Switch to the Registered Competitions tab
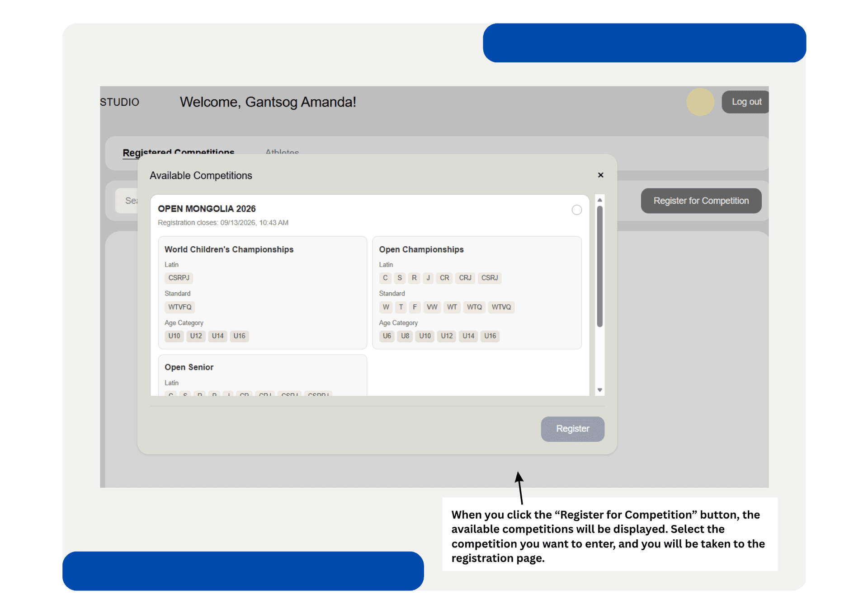Screen dimensions: 868x613 coord(179,152)
